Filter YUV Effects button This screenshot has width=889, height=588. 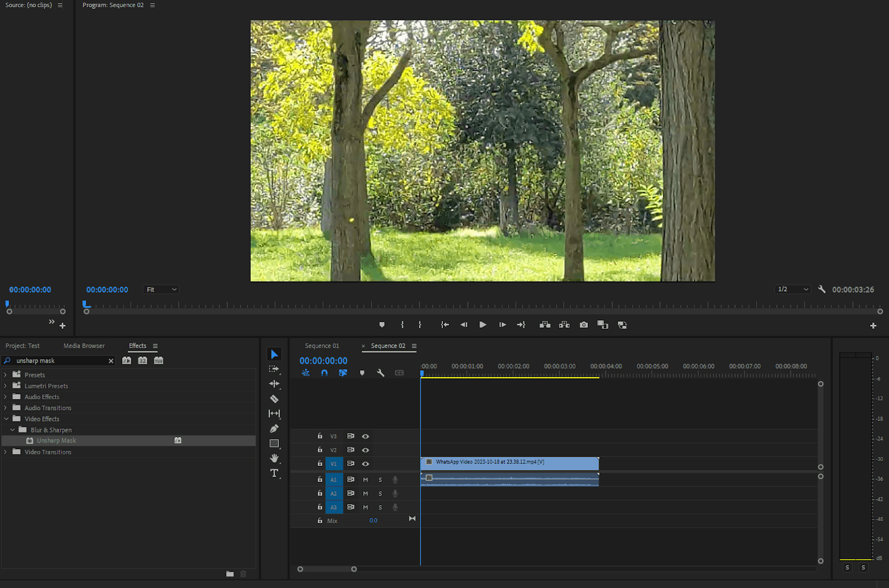click(159, 361)
